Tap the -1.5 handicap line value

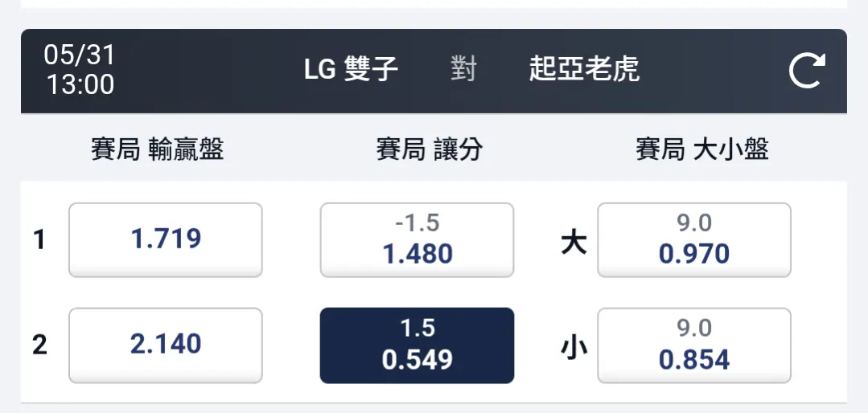pos(418,223)
